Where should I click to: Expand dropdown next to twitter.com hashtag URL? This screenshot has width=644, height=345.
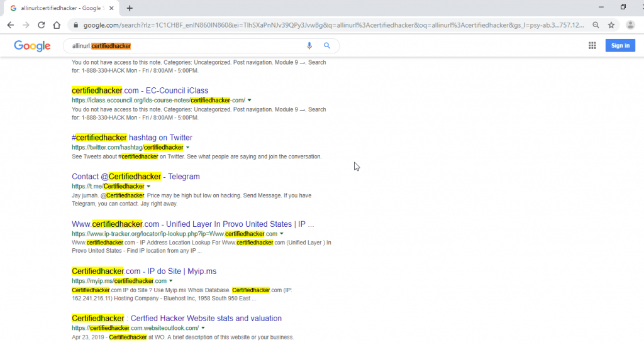click(187, 147)
